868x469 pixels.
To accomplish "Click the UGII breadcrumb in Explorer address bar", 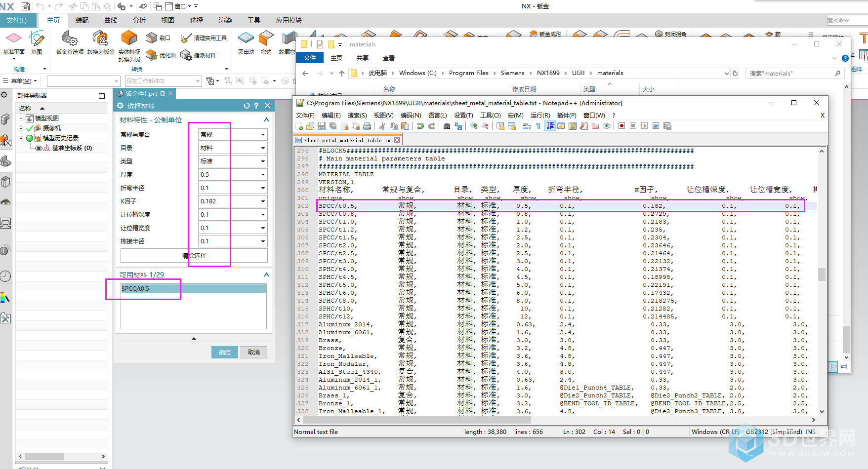I will tap(578, 73).
